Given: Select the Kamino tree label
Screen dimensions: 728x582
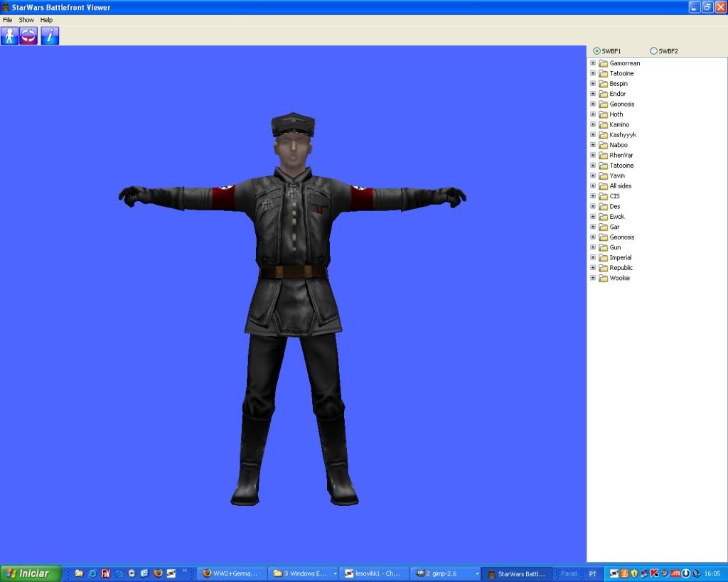Looking at the screenshot, I should (619, 124).
